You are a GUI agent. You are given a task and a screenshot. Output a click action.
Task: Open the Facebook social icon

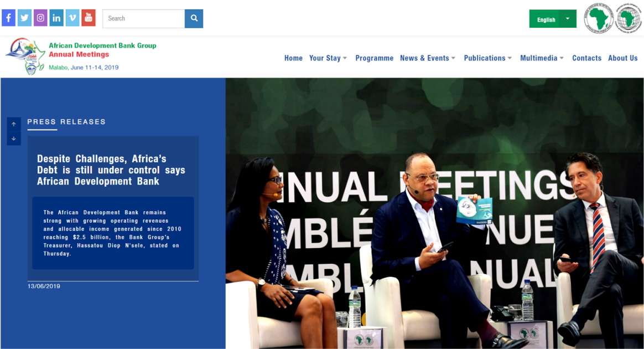[9, 18]
